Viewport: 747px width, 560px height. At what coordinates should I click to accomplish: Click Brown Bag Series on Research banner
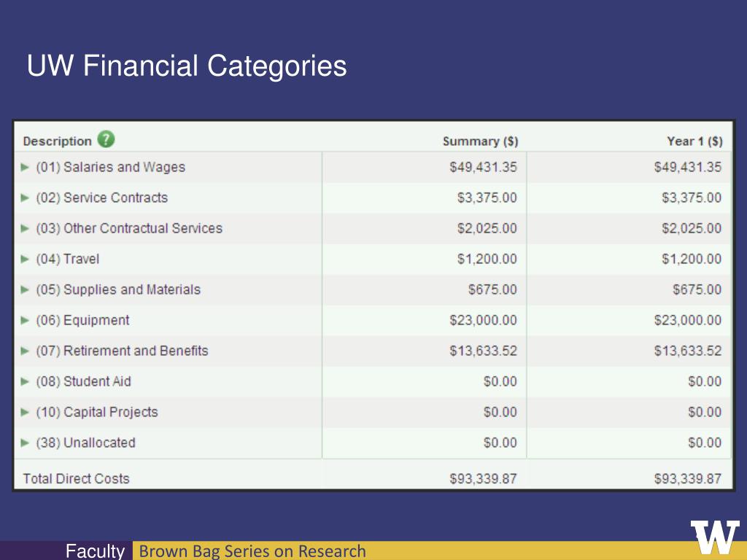click(x=252, y=551)
